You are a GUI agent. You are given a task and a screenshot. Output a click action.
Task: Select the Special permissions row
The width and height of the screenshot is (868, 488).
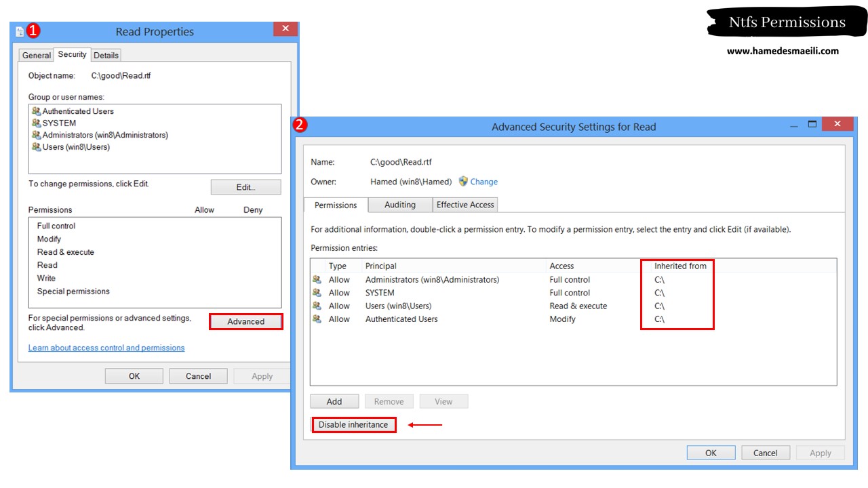(155, 291)
